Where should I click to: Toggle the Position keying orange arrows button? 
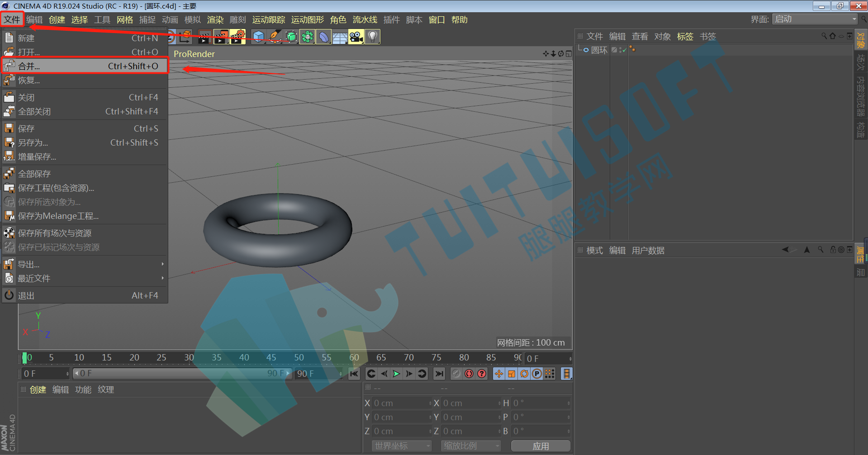pos(499,374)
